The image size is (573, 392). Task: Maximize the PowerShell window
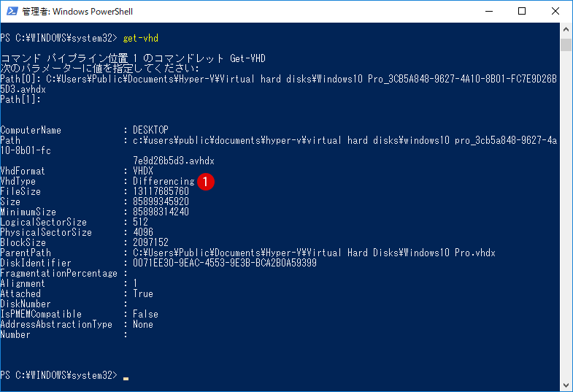coord(522,12)
